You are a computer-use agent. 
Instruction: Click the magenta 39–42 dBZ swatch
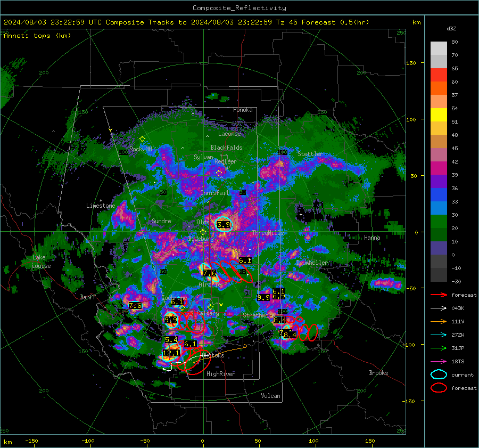pyautogui.click(x=439, y=168)
